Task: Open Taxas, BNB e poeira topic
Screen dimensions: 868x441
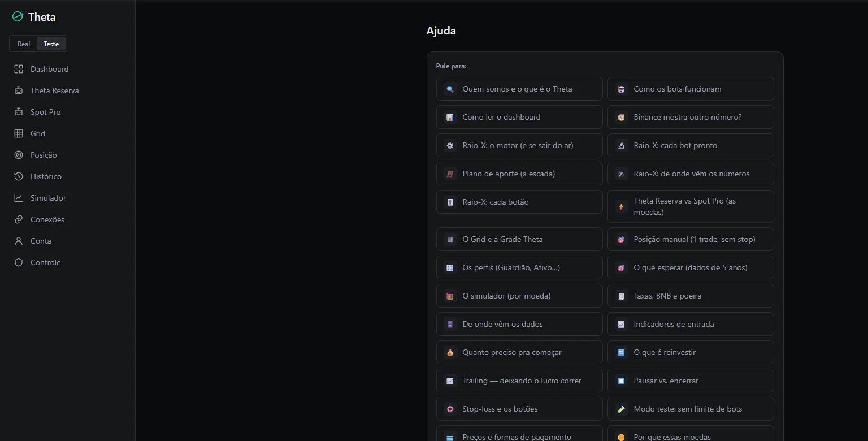Action: [691, 296]
